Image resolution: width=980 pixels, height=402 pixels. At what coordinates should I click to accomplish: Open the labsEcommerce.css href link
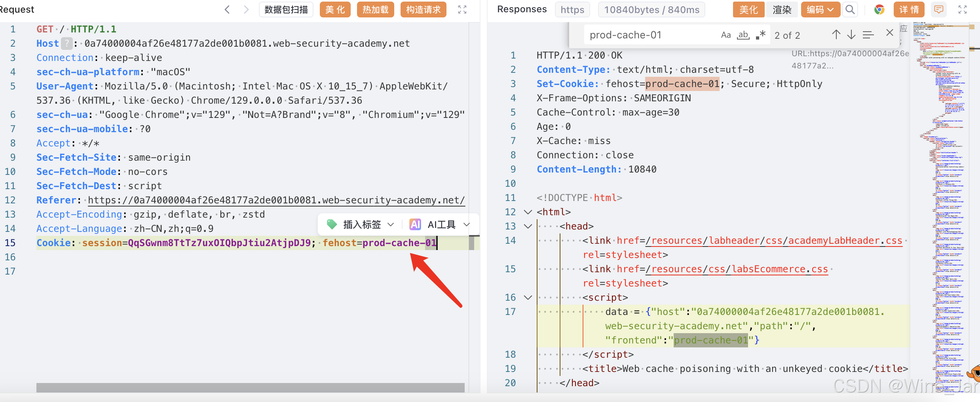point(737,269)
